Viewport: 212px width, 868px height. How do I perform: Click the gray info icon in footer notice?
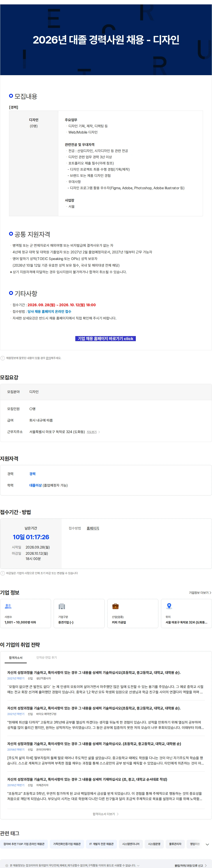[x=7, y=865]
